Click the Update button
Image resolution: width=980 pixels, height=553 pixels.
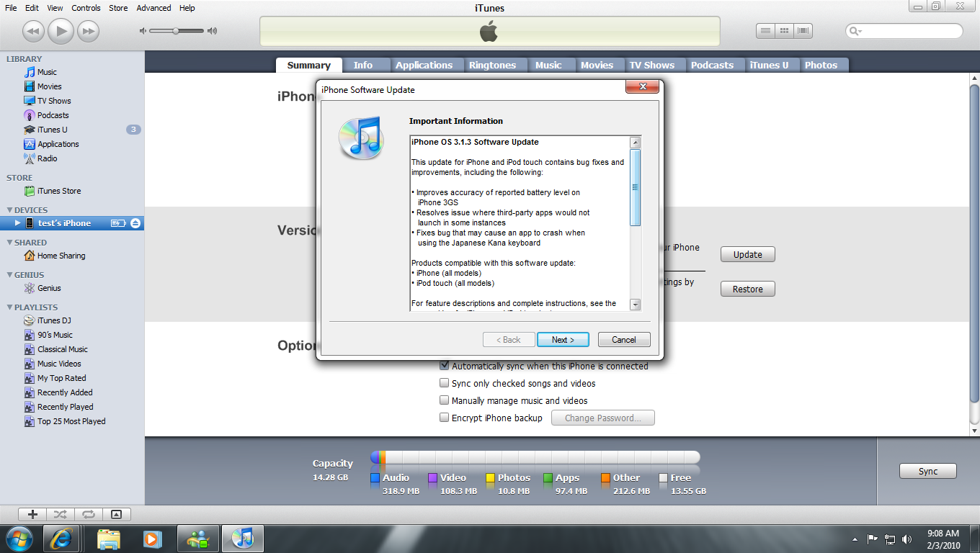pos(747,254)
